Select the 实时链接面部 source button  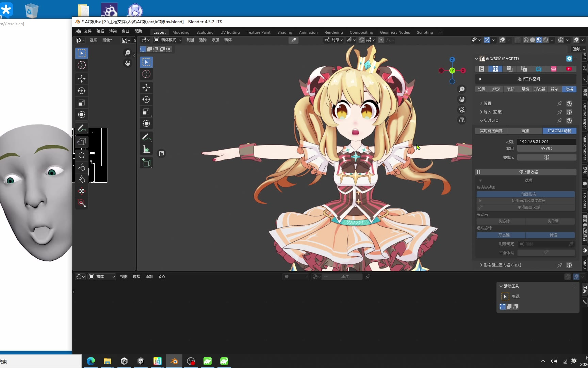click(x=491, y=131)
